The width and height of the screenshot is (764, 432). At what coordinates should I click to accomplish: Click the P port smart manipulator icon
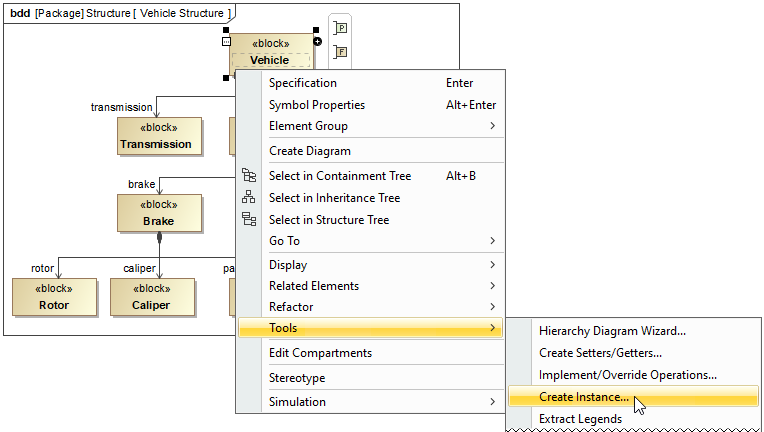click(341, 29)
